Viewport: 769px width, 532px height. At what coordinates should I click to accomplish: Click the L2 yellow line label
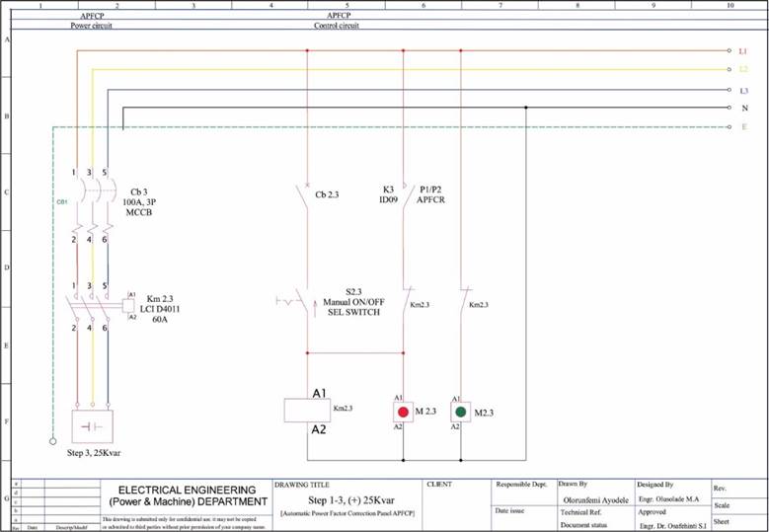click(743, 69)
